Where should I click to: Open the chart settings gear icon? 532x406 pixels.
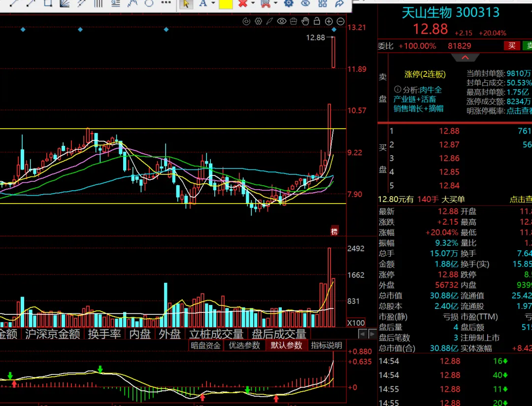pyautogui.click(x=259, y=21)
